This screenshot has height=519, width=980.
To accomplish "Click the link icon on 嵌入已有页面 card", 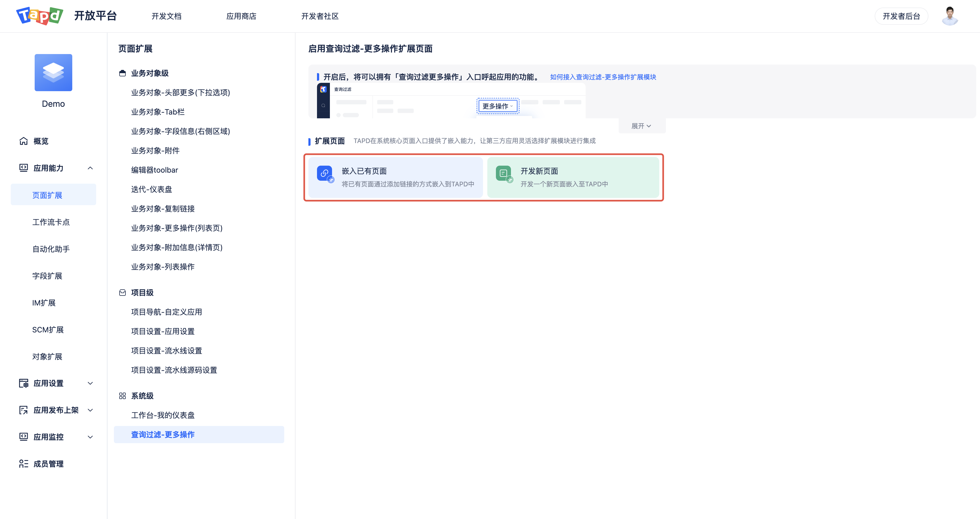I will 325,174.
